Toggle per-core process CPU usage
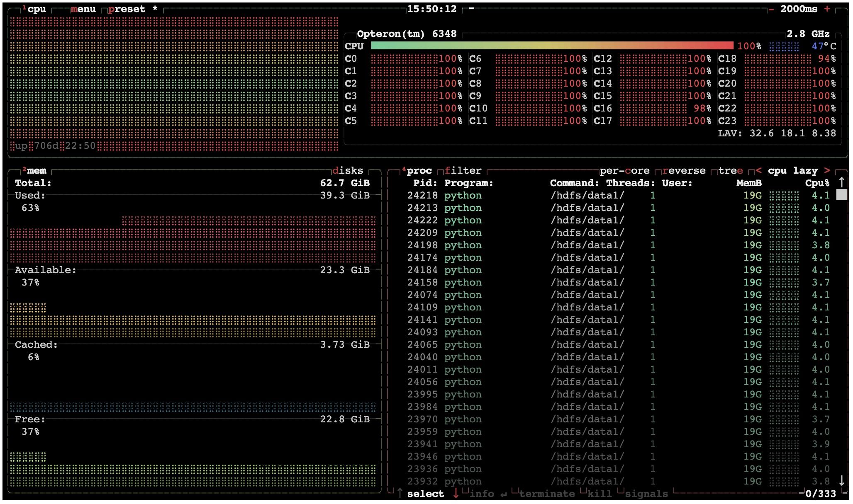This screenshot has height=504, width=853. [x=624, y=171]
